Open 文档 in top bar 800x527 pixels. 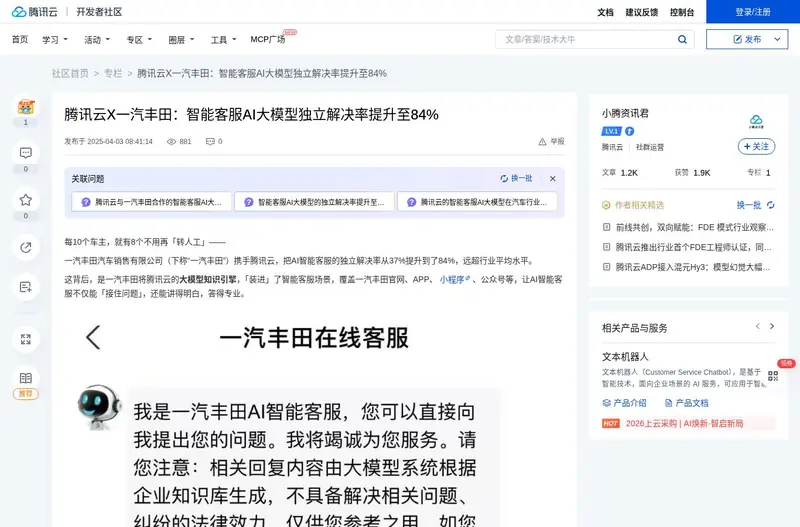coord(606,12)
